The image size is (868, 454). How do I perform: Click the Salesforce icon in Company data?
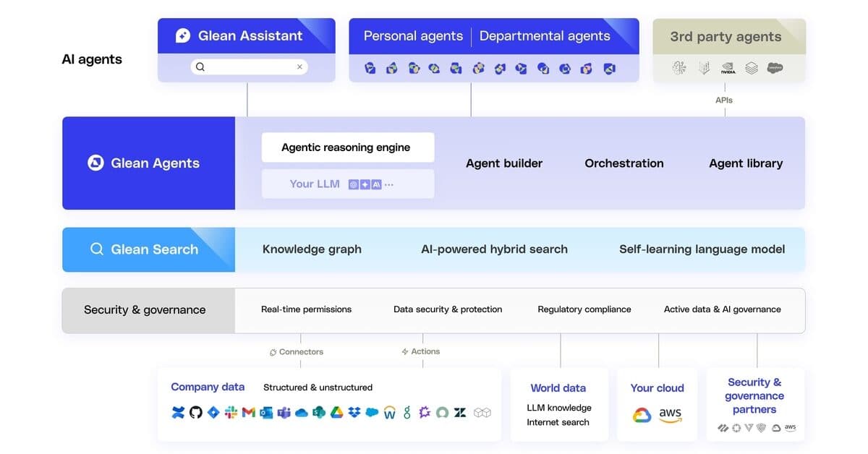372,412
